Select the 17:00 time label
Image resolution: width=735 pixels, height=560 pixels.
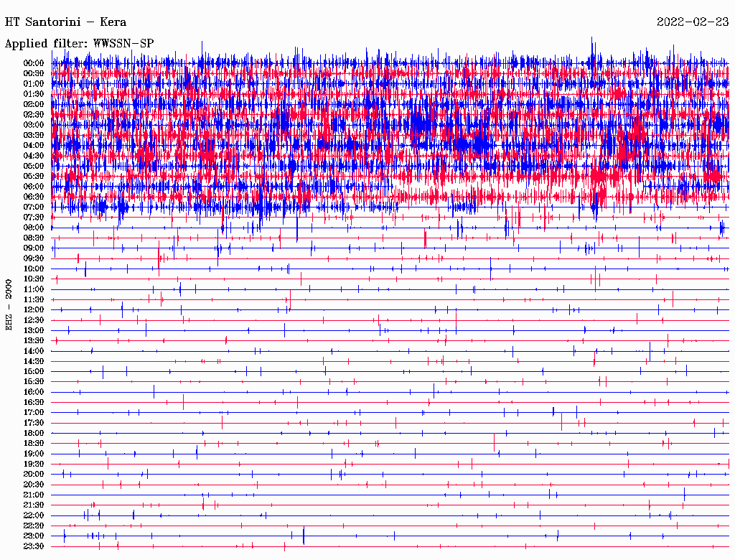pyautogui.click(x=34, y=413)
